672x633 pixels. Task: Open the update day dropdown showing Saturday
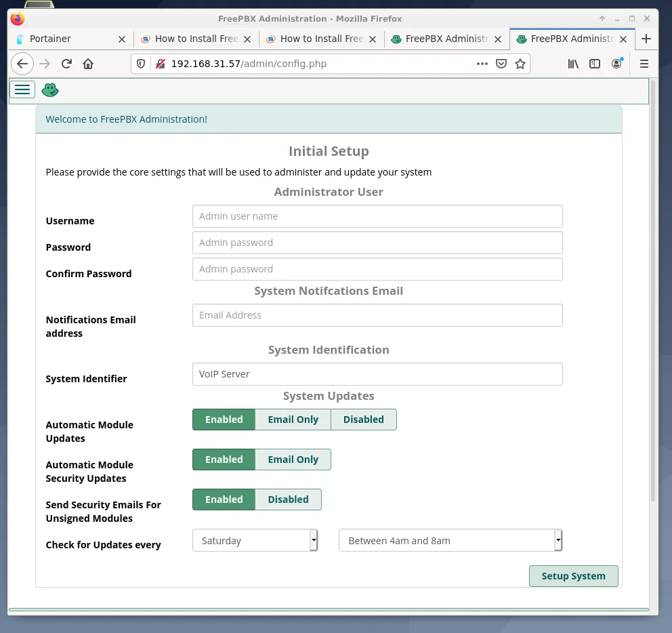coord(255,540)
